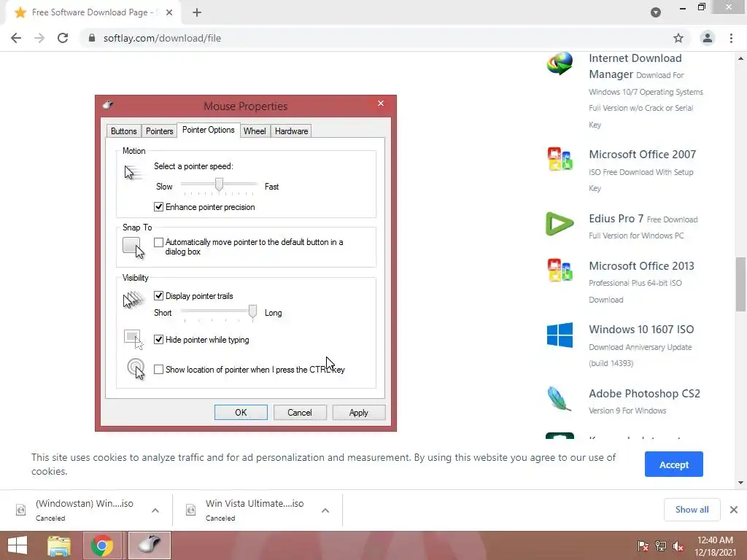Image resolution: width=747 pixels, height=560 pixels.
Task: Click the page scrollbar up arrow
Action: click(740, 58)
